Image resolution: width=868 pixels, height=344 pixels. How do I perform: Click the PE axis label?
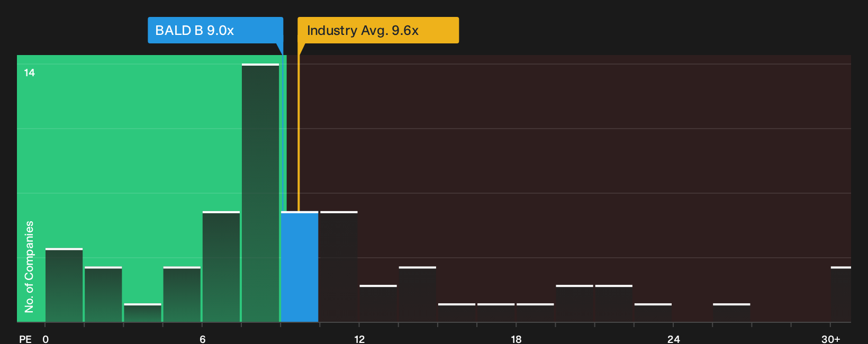point(25,339)
